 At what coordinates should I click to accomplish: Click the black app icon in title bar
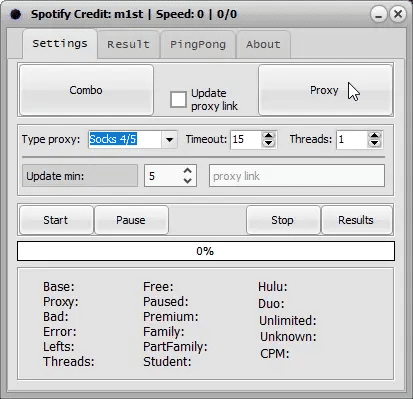pyautogui.click(x=16, y=14)
